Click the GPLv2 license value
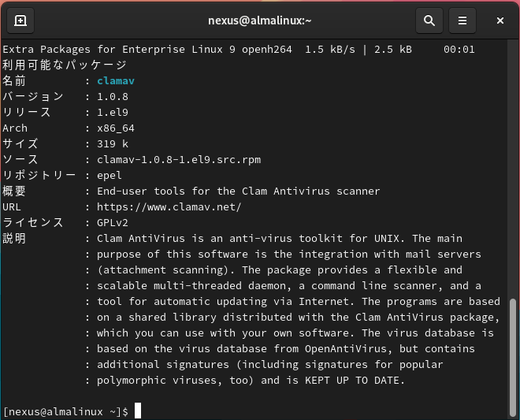The height and width of the screenshot is (420, 520). (x=113, y=222)
